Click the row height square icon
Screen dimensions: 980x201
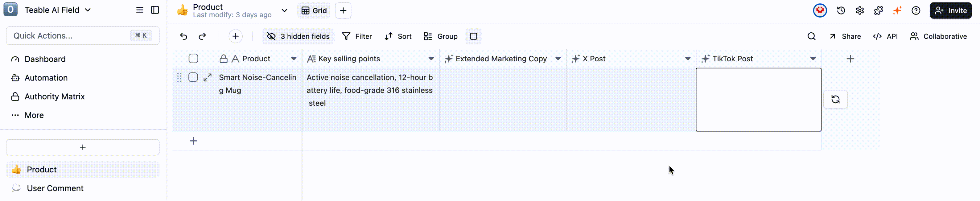tap(473, 36)
